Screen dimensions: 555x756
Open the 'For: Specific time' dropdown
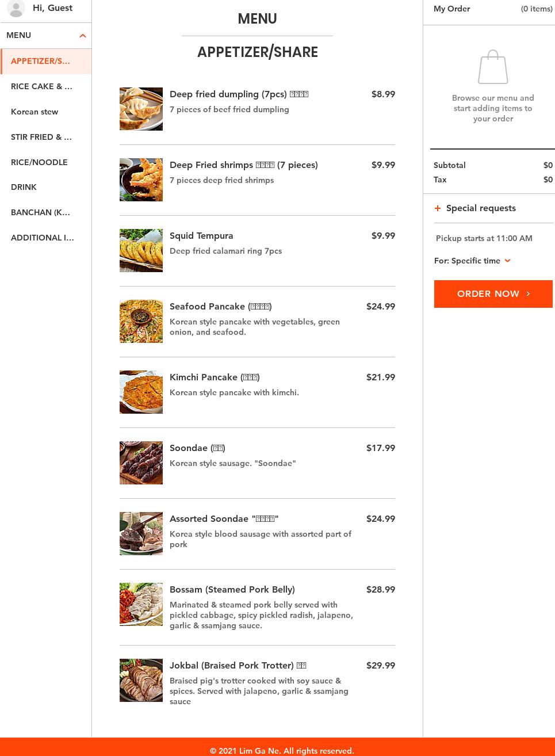tap(472, 261)
